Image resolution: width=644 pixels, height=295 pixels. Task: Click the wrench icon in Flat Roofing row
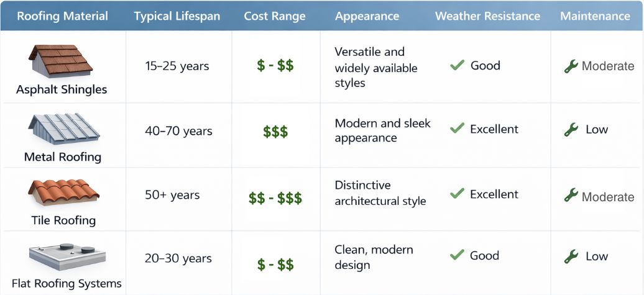pos(571,256)
